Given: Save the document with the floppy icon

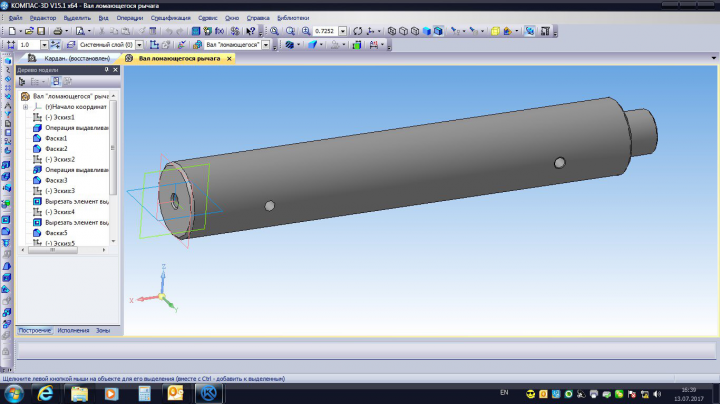Looking at the screenshot, I should click(41, 31).
